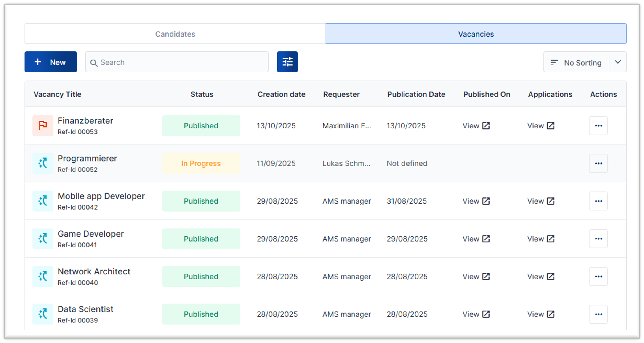
Task: Open the filter options icon beside the search bar
Action: coord(287,62)
